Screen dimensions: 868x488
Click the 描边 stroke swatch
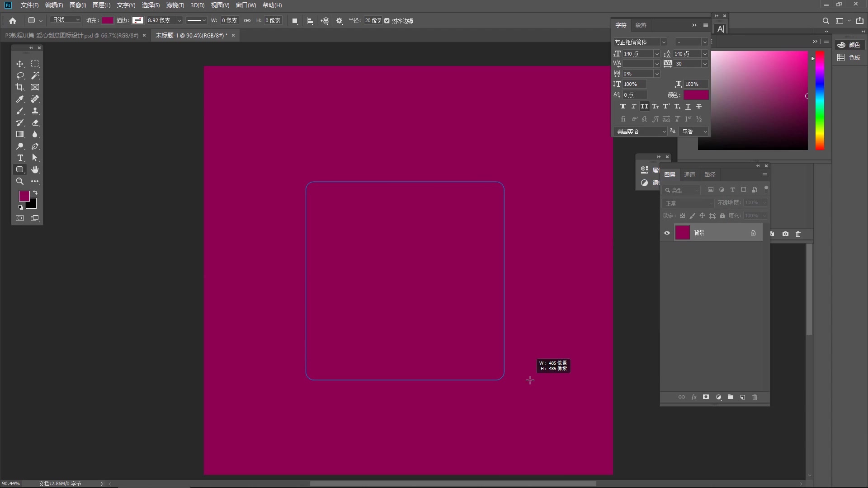138,21
